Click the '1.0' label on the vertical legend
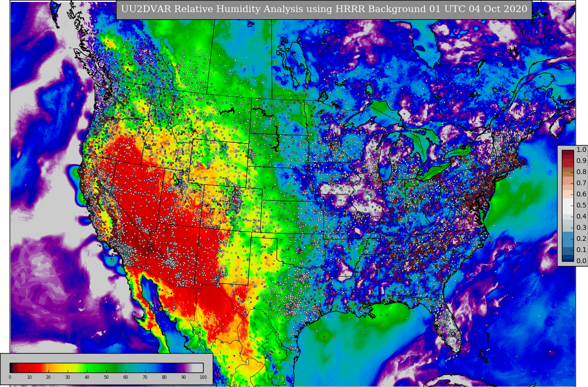Viewport: 588px width, 387px height. (581, 149)
